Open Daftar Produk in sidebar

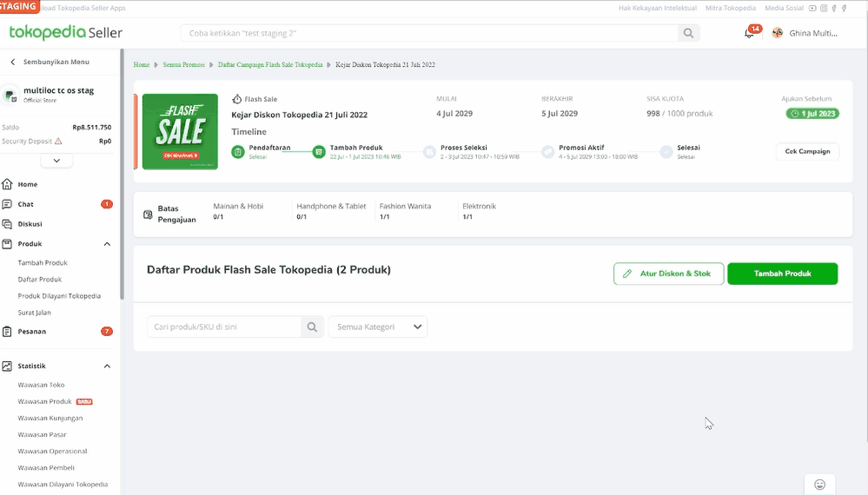click(40, 280)
